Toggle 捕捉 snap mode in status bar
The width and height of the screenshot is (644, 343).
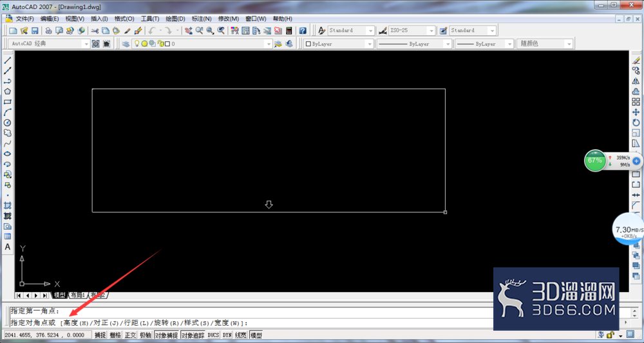coord(100,335)
